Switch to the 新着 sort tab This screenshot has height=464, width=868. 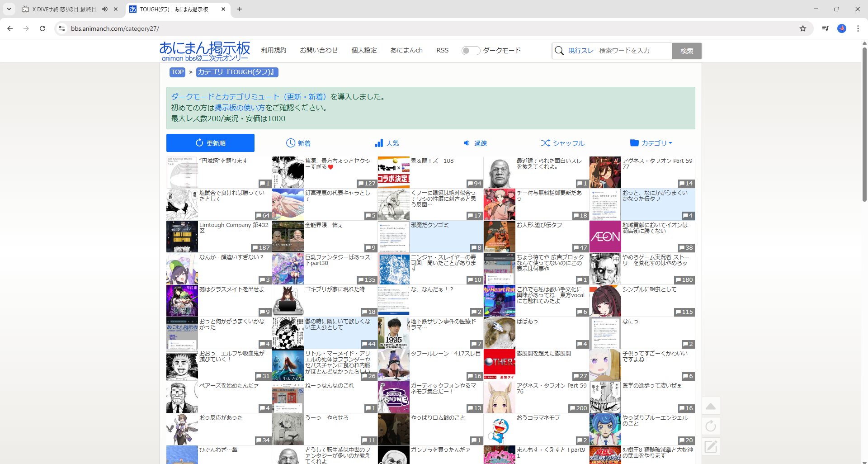(x=298, y=143)
